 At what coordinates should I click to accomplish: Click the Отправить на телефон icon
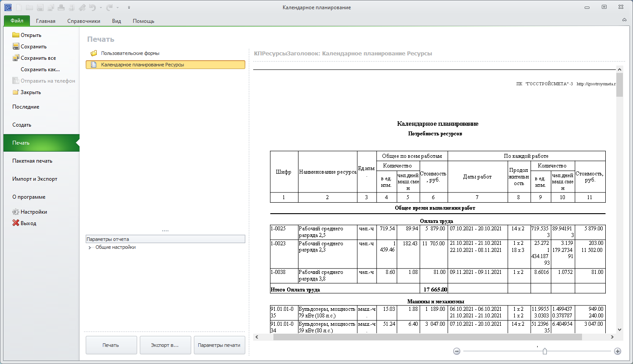click(16, 81)
